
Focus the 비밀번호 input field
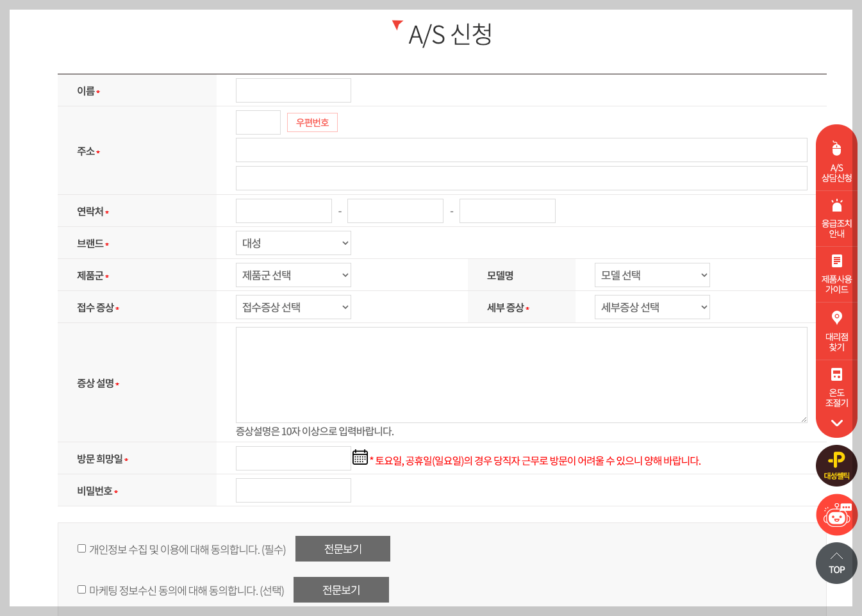[294, 490]
